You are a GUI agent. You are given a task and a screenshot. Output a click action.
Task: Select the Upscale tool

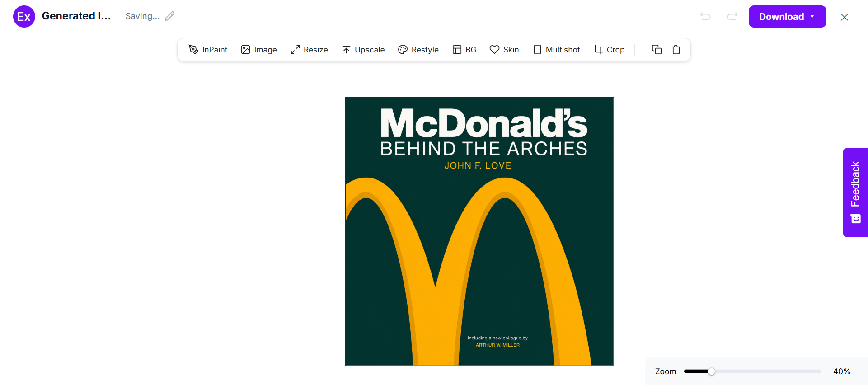(x=363, y=50)
